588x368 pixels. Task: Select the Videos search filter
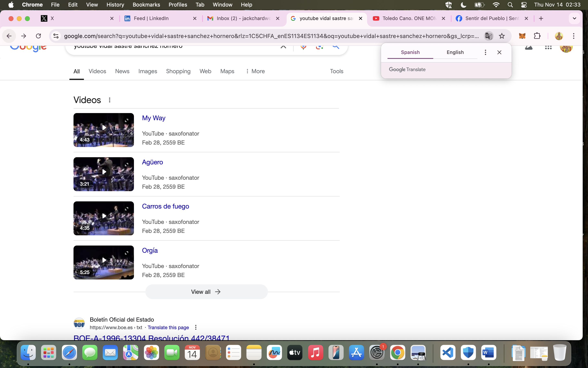pos(97,71)
